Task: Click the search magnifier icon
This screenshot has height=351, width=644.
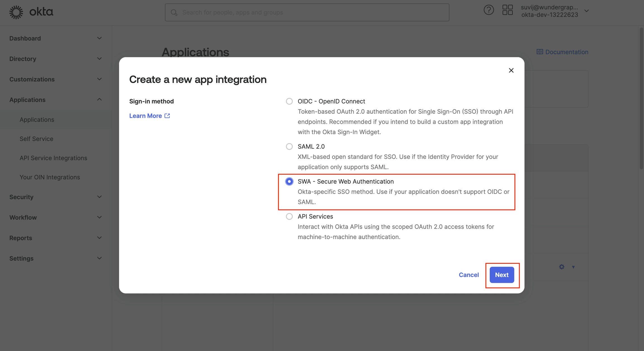Action: pos(174,12)
